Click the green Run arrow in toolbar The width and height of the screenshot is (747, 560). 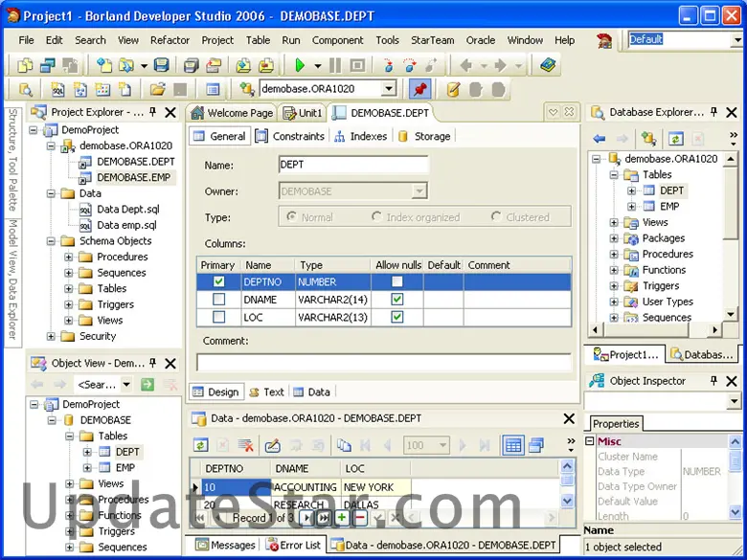click(300, 65)
